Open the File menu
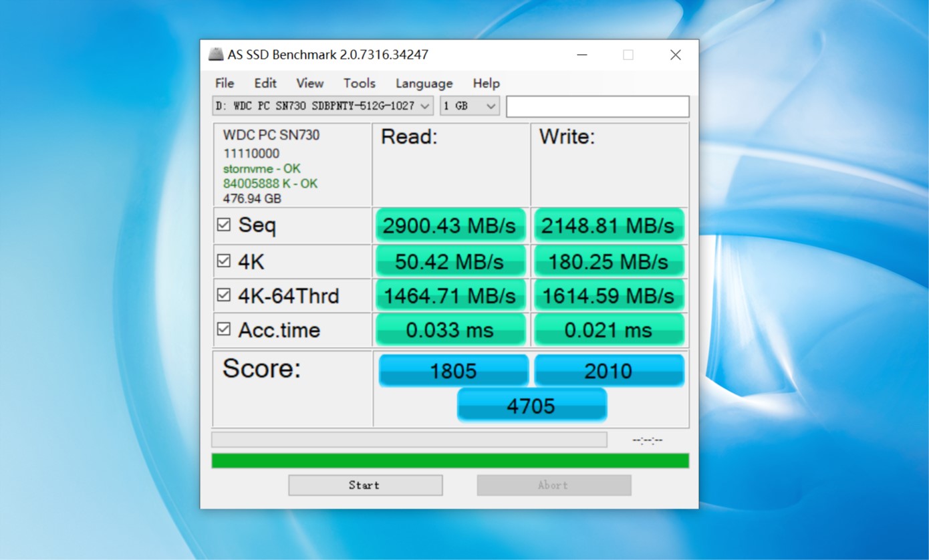This screenshot has height=560, width=929. [x=225, y=84]
